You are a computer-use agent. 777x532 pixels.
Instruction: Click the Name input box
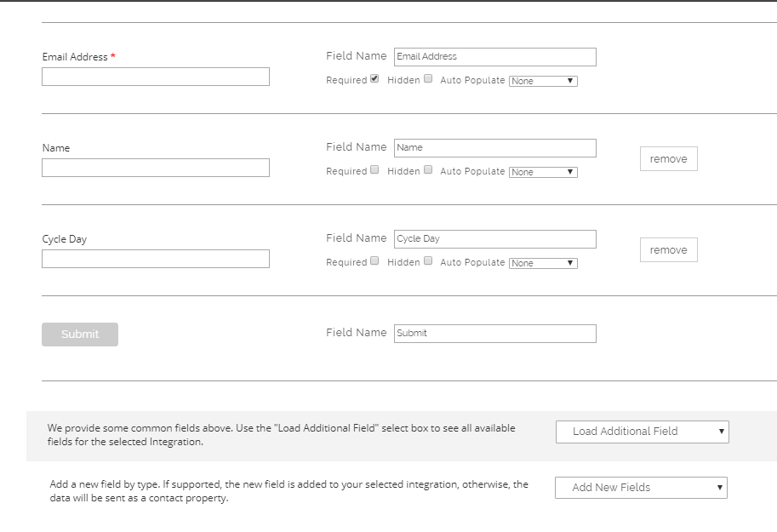[155, 167]
